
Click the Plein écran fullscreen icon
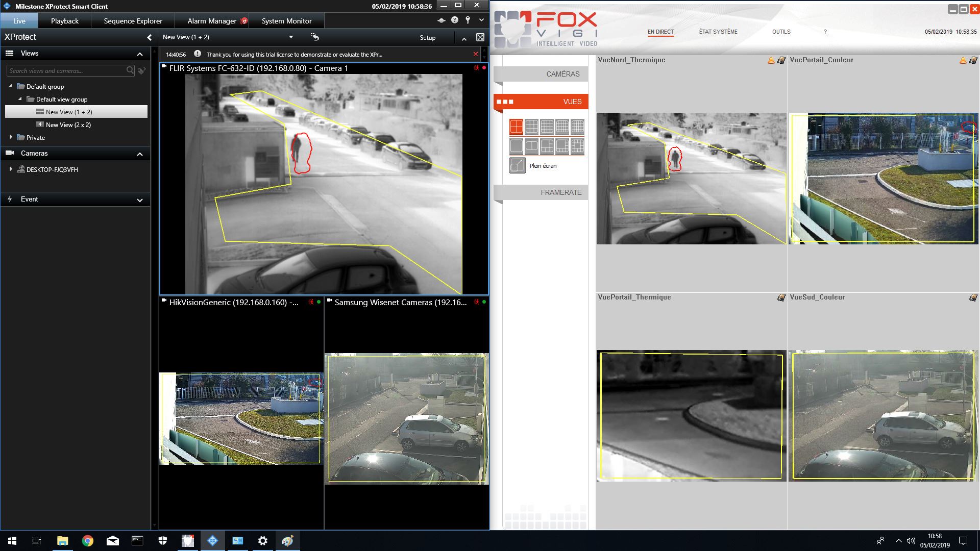[x=517, y=165]
